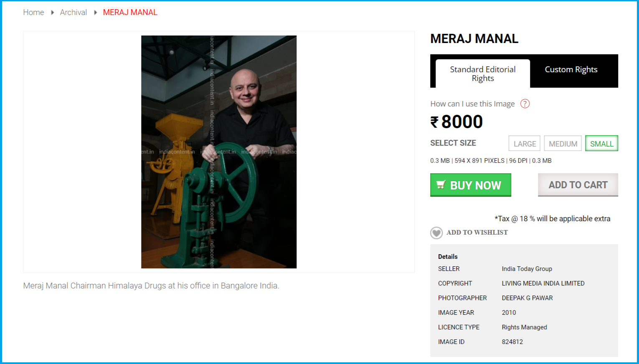Open the Standard Editorial Rights tab

[x=483, y=73]
